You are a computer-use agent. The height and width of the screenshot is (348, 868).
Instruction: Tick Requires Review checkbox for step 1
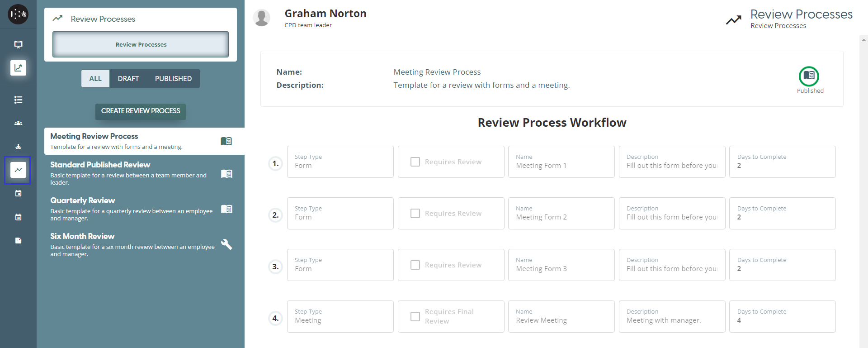tap(415, 162)
